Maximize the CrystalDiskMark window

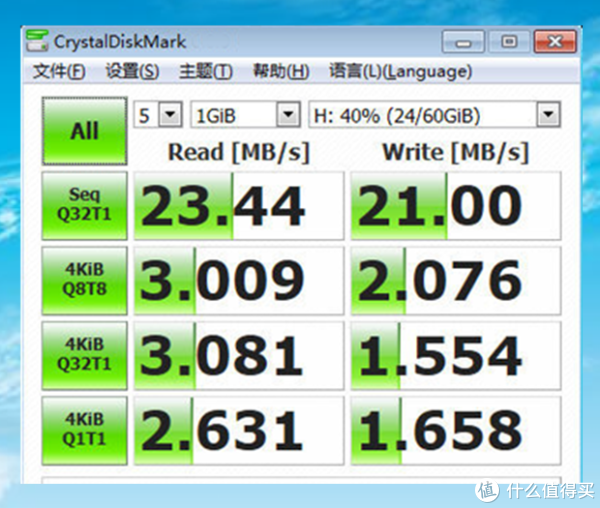pos(509,42)
